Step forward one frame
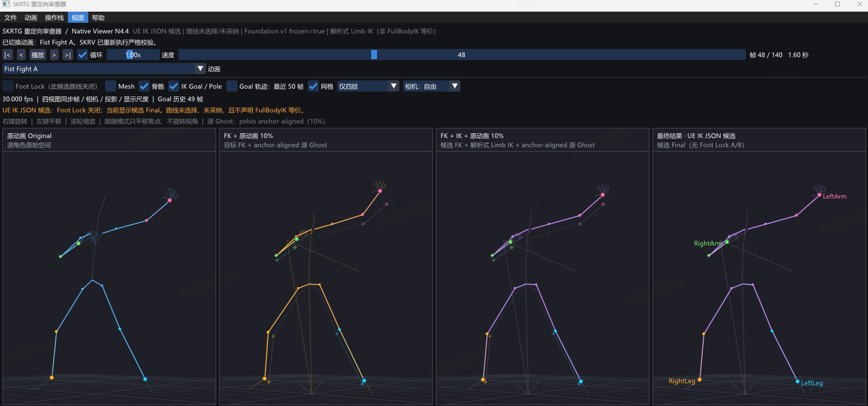This screenshot has width=868, height=406. [54, 55]
